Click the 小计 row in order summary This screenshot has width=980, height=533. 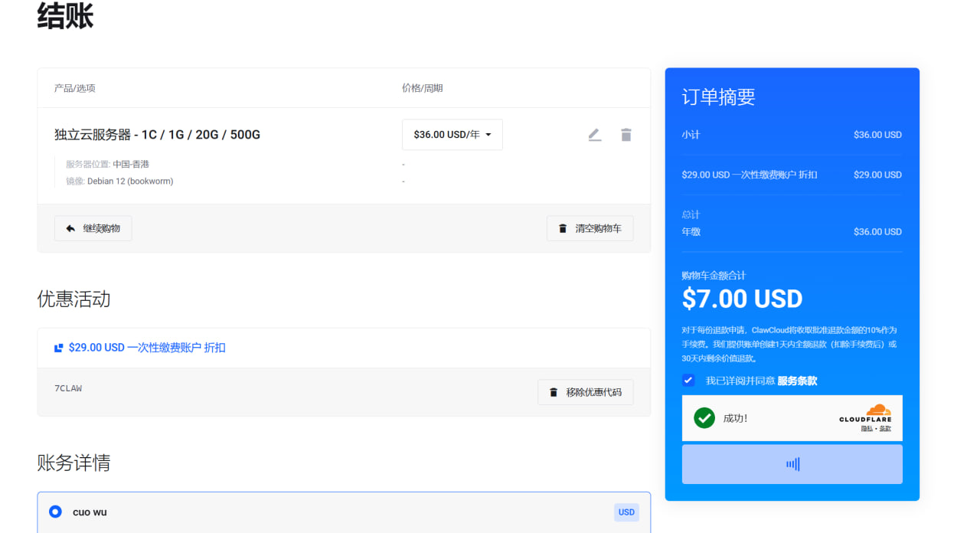click(x=792, y=135)
